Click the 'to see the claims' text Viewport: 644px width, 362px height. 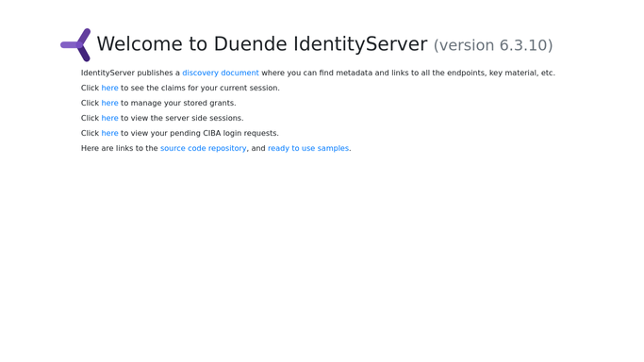153,88
